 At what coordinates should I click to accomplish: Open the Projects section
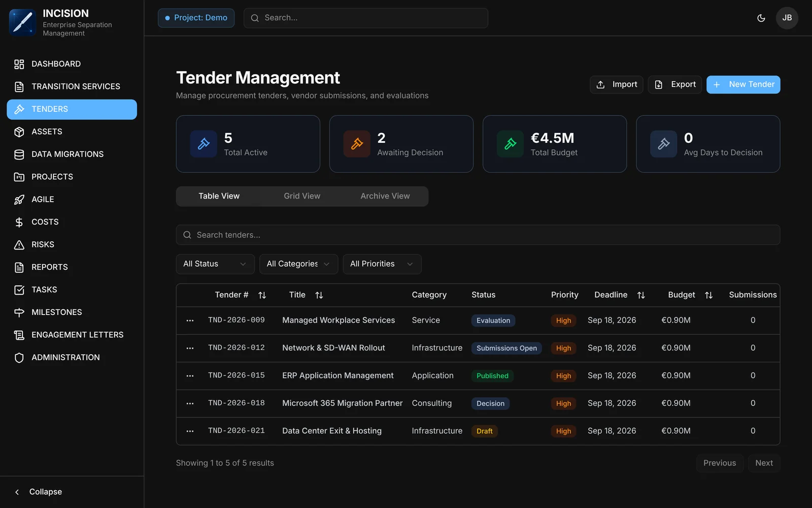click(x=72, y=177)
